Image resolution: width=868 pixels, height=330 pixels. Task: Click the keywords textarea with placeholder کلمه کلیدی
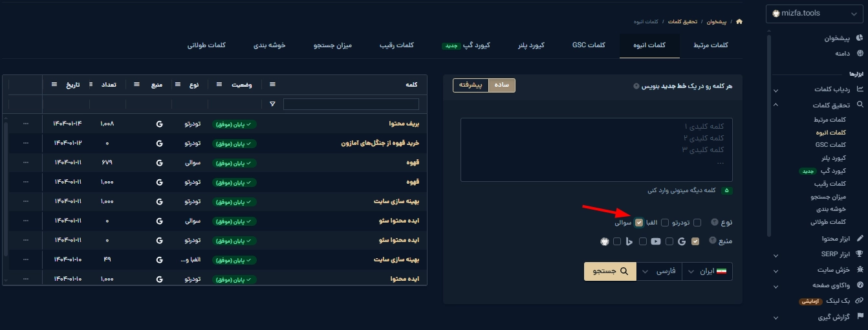pyautogui.click(x=596, y=149)
